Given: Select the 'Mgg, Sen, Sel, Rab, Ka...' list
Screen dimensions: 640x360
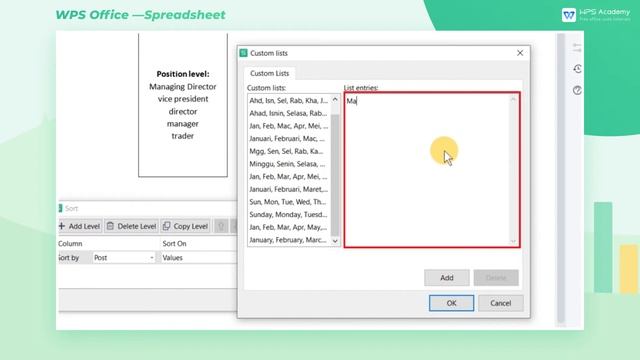Looking at the screenshot, I should click(289, 151).
